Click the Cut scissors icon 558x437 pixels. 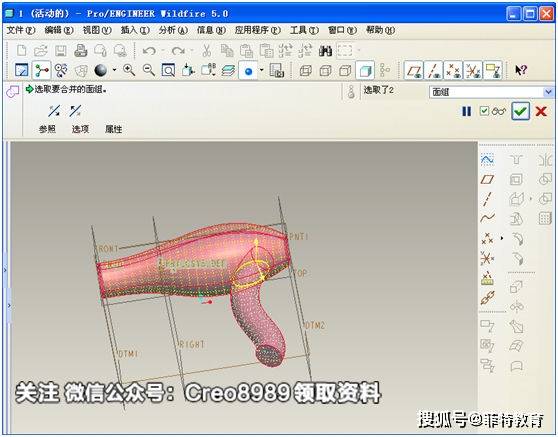click(206, 51)
